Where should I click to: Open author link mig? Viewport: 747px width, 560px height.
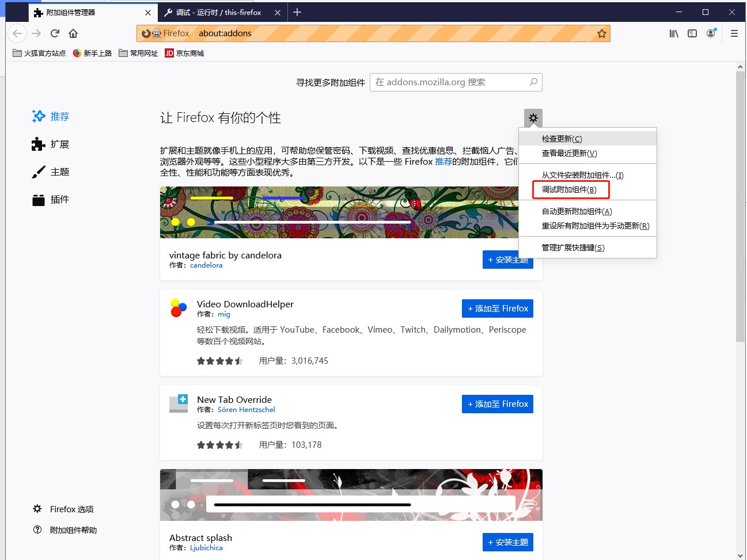point(224,314)
